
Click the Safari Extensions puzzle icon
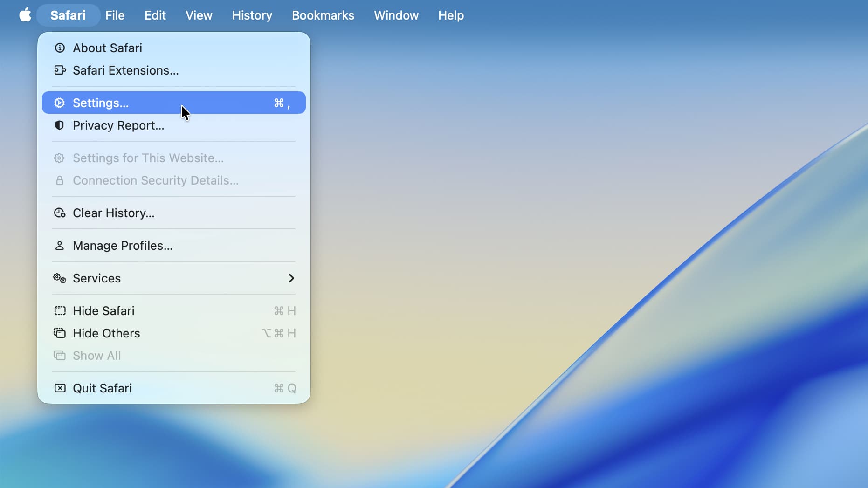pos(60,70)
